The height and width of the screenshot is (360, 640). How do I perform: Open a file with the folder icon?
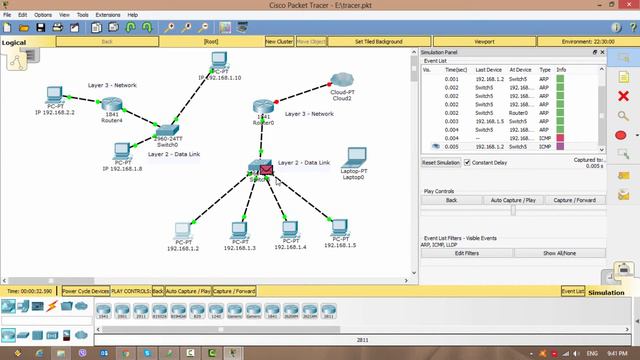coord(24,28)
